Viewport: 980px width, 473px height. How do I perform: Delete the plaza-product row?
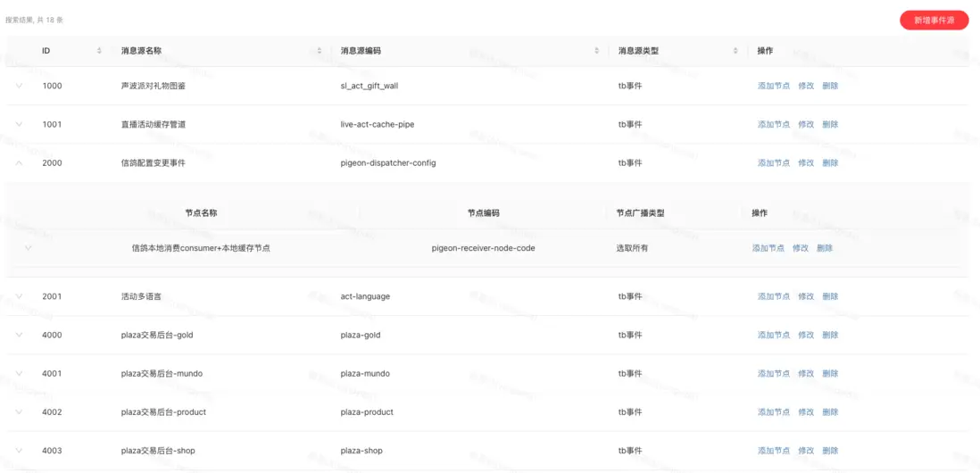[x=831, y=412]
